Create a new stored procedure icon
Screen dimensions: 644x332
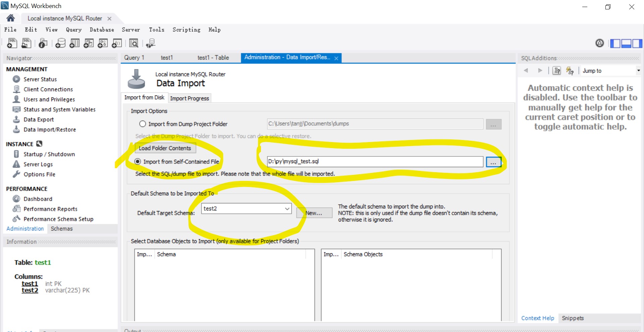point(103,43)
